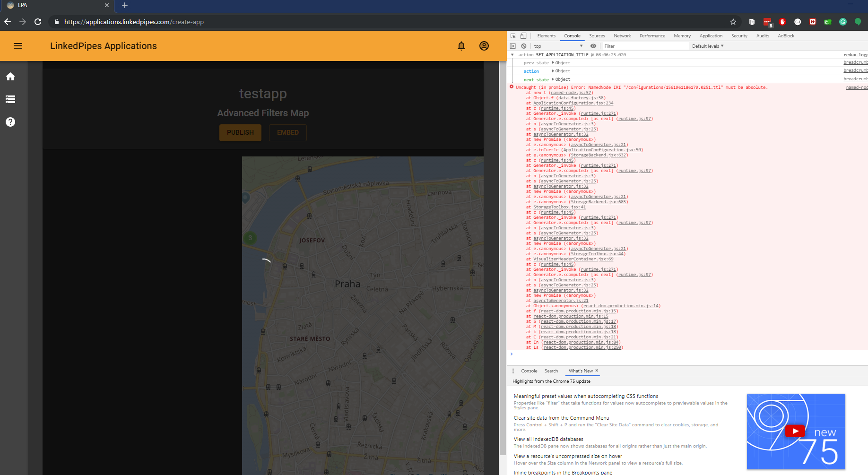The width and height of the screenshot is (868, 475).
Task: Create a live expression (eye icon)
Action: pyautogui.click(x=593, y=46)
